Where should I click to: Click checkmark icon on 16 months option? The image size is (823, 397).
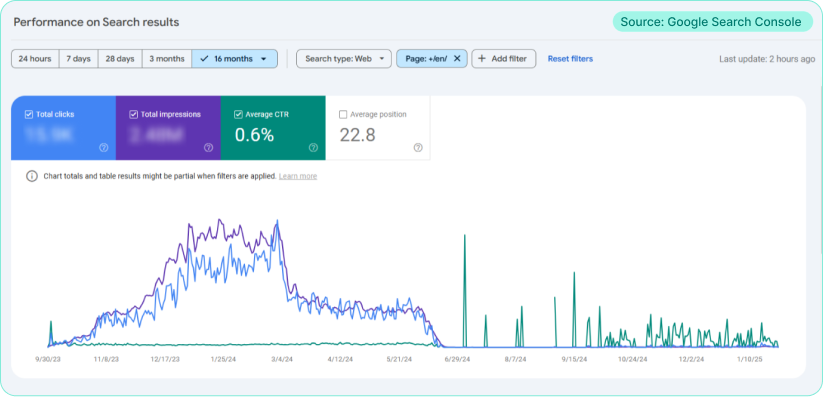[204, 59]
